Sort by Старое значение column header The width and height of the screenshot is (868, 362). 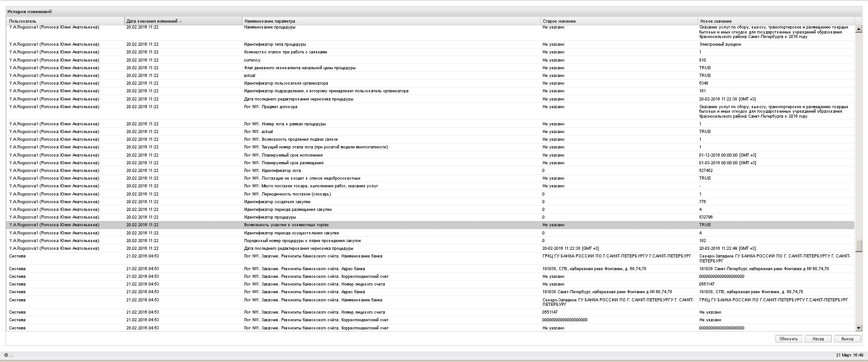point(619,21)
